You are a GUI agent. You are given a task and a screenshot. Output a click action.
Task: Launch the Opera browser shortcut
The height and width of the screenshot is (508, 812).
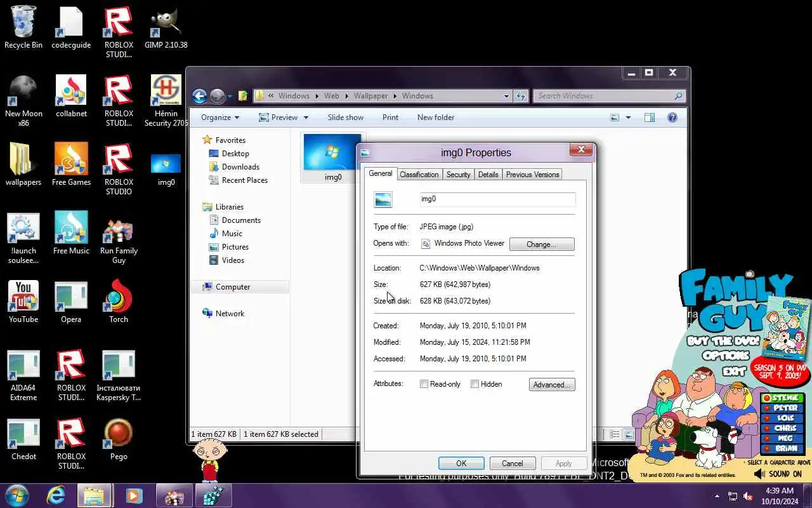click(x=71, y=302)
